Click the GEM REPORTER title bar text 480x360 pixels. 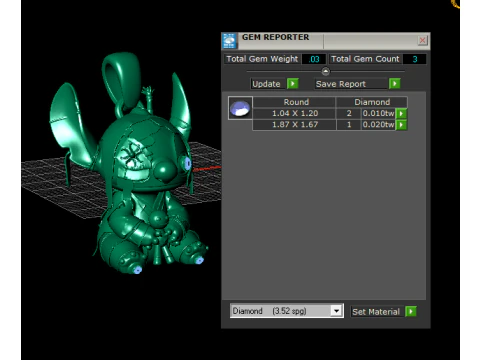click(x=275, y=37)
